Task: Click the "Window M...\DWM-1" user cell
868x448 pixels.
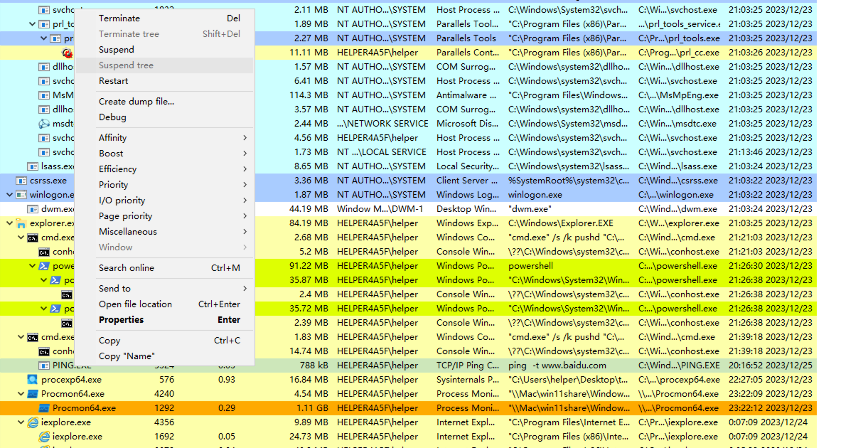Action: (x=380, y=209)
